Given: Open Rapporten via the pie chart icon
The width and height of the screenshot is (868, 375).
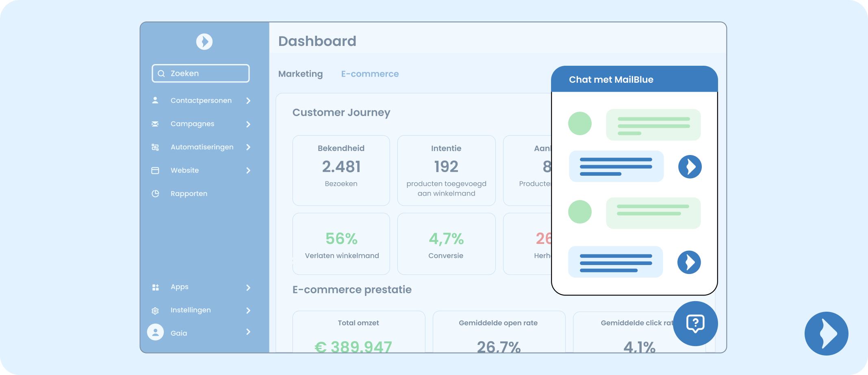Looking at the screenshot, I should [x=155, y=194].
